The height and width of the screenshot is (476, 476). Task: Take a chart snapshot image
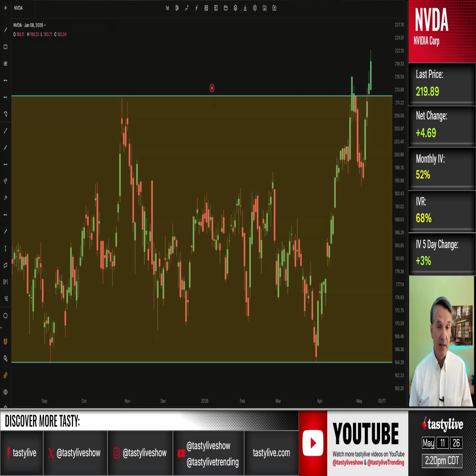(206, 8)
